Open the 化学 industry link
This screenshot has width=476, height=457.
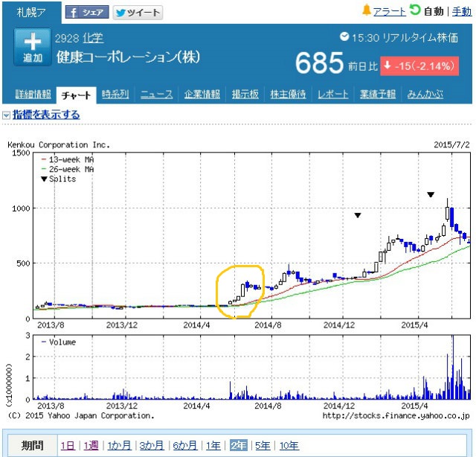tap(93, 38)
